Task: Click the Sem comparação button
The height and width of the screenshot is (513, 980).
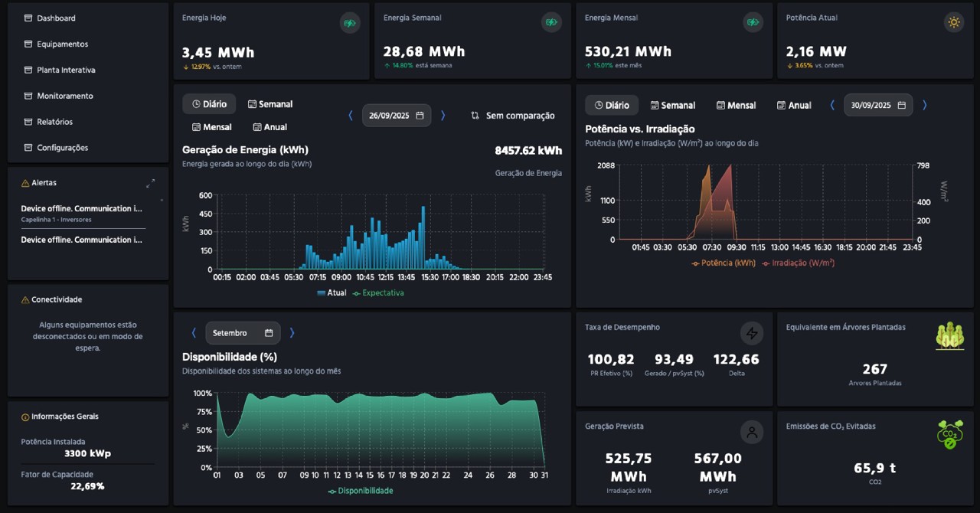Action: coord(512,116)
